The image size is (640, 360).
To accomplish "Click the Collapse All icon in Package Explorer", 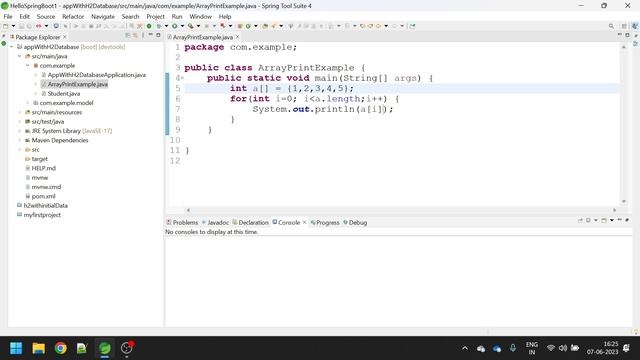I will [x=128, y=36].
